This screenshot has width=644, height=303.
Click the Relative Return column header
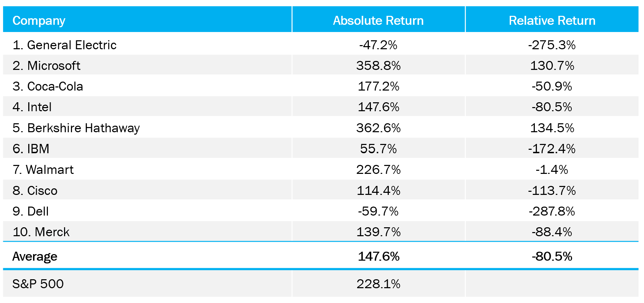(x=552, y=21)
